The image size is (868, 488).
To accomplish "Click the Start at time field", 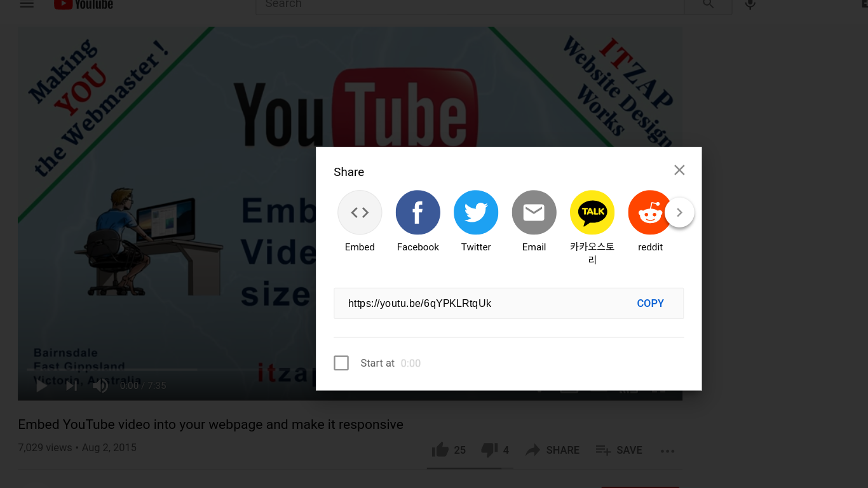I will click(410, 363).
